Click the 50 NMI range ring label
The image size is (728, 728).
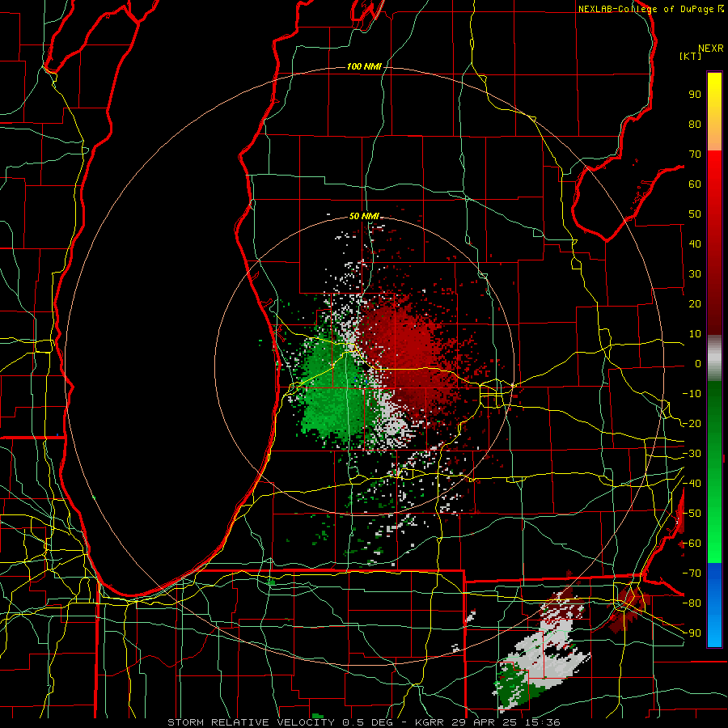coord(364,216)
